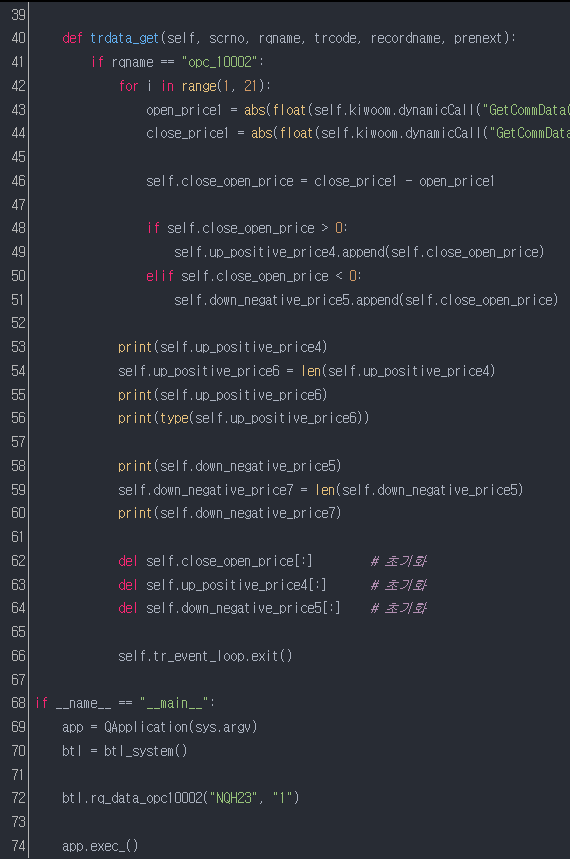Click the "1" string argument on line 72
This screenshot has height=859, width=570.
pyautogui.click(x=282, y=798)
